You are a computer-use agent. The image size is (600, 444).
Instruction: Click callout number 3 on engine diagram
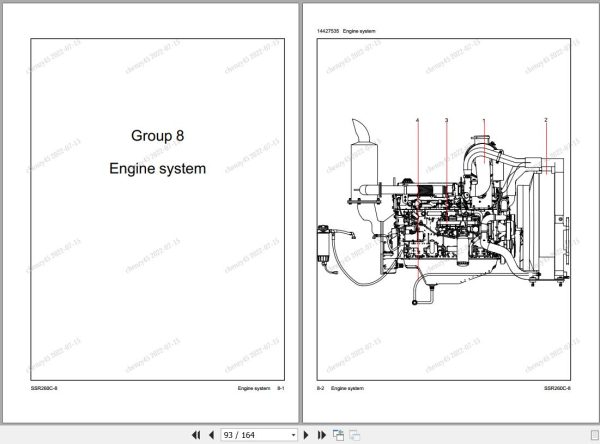(446, 120)
